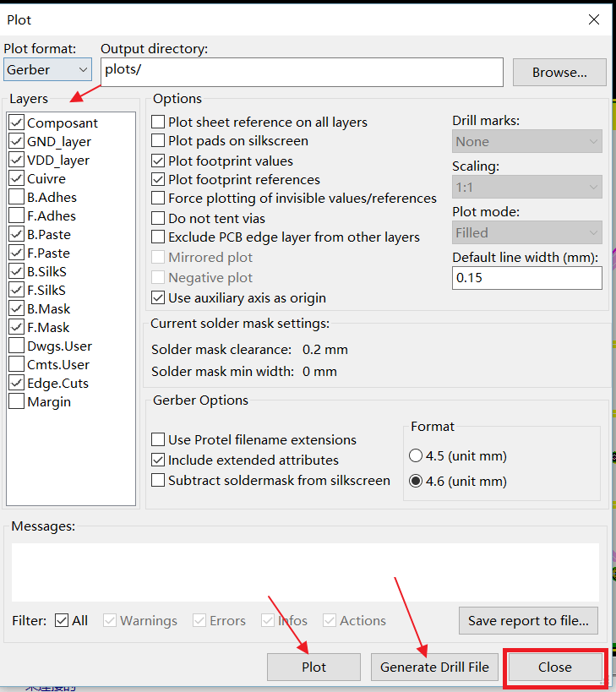Click the Output directory text field

pos(302,71)
